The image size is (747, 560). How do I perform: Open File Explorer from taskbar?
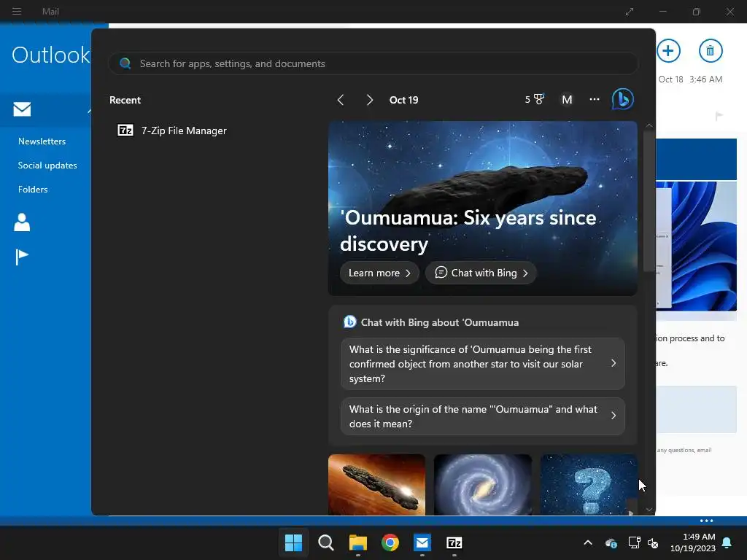pyautogui.click(x=357, y=542)
